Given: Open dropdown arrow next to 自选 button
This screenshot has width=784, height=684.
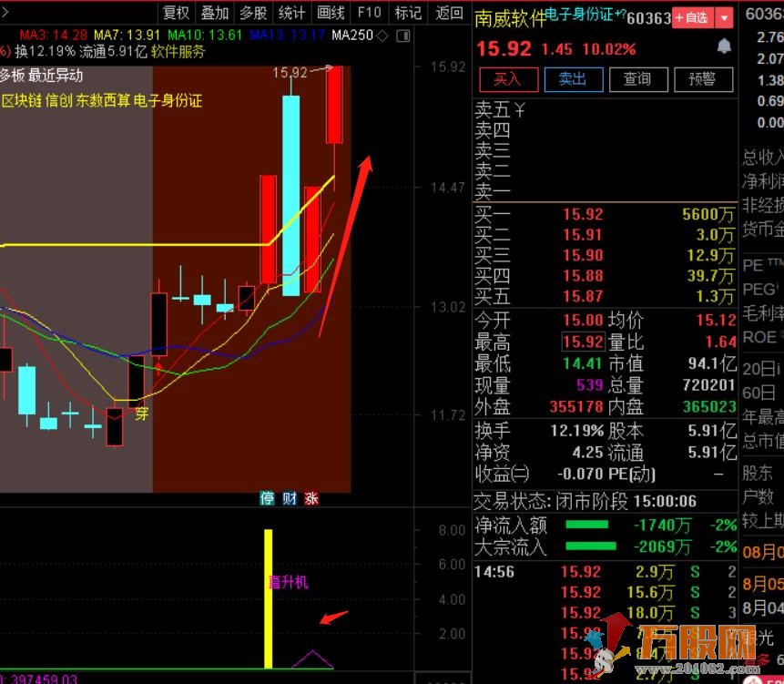Looking at the screenshot, I should click(x=724, y=18).
